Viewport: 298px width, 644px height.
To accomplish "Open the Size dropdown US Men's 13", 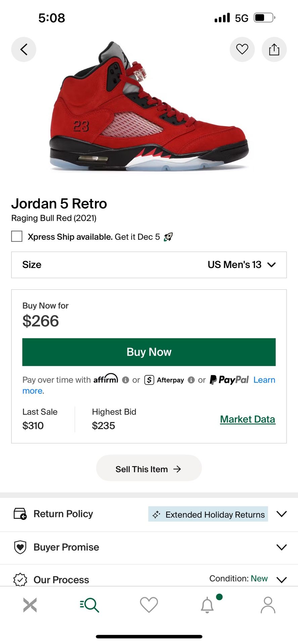I will 149,265.
